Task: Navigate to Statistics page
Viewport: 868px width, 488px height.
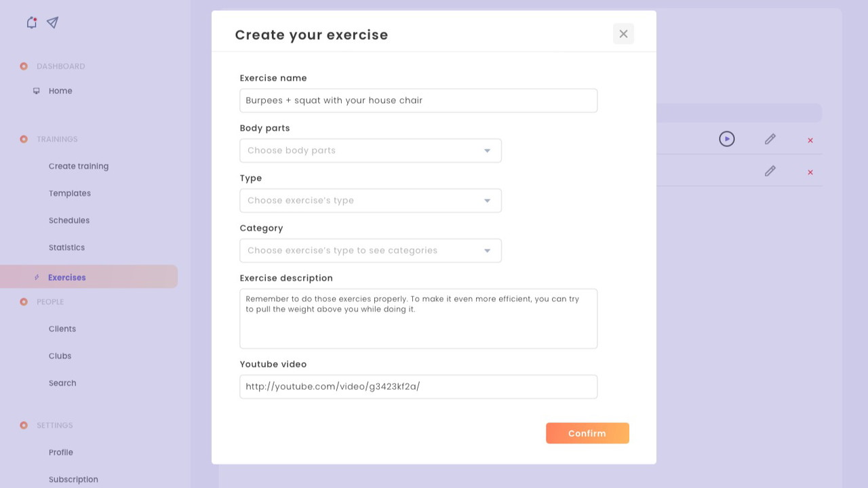Action: pyautogui.click(x=66, y=247)
